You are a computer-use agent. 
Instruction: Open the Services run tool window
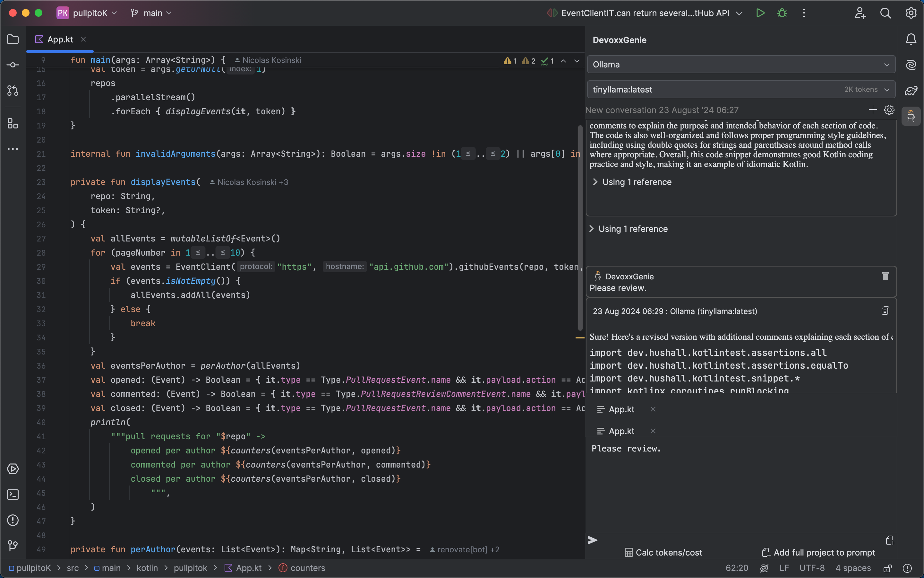13,469
